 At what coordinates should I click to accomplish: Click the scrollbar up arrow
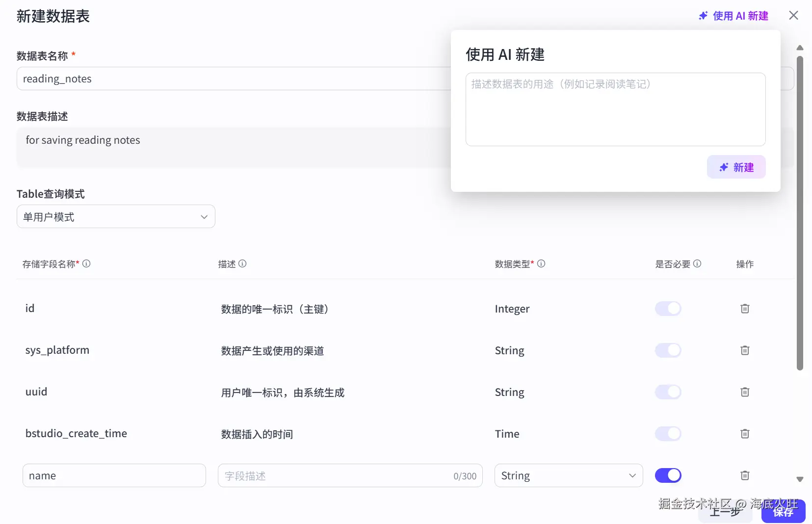(800, 48)
